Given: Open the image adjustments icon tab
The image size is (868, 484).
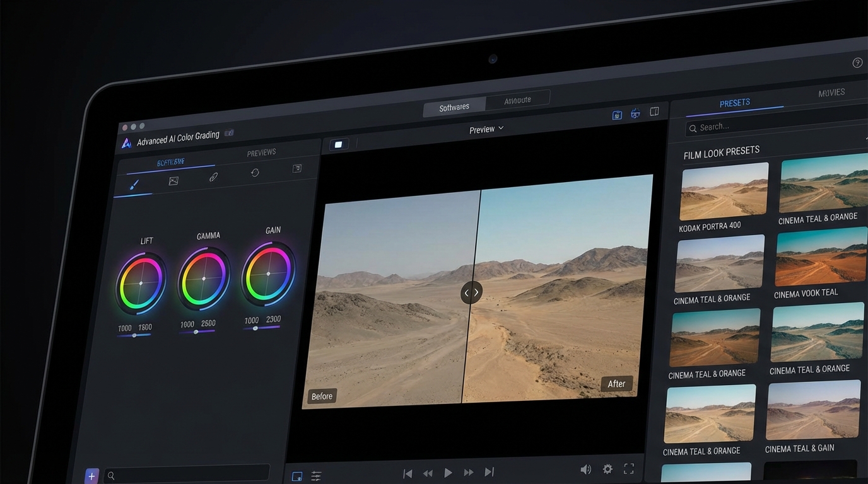Looking at the screenshot, I should coord(173,181).
